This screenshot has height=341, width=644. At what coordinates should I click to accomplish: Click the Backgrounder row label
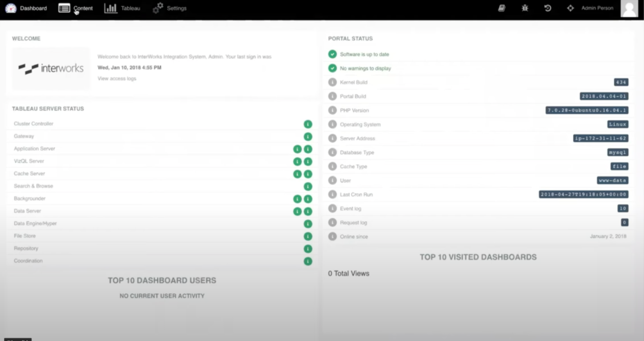coord(30,198)
